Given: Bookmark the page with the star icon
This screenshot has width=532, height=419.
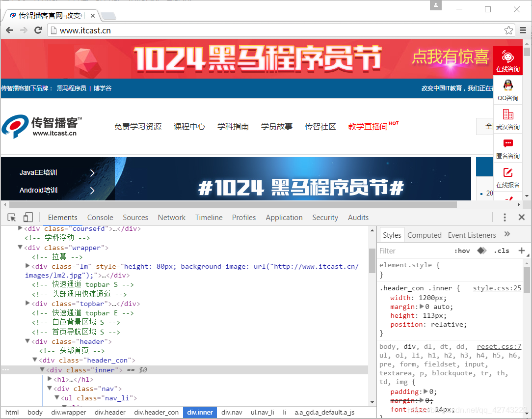Looking at the screenshot, I should click(508, 30).
